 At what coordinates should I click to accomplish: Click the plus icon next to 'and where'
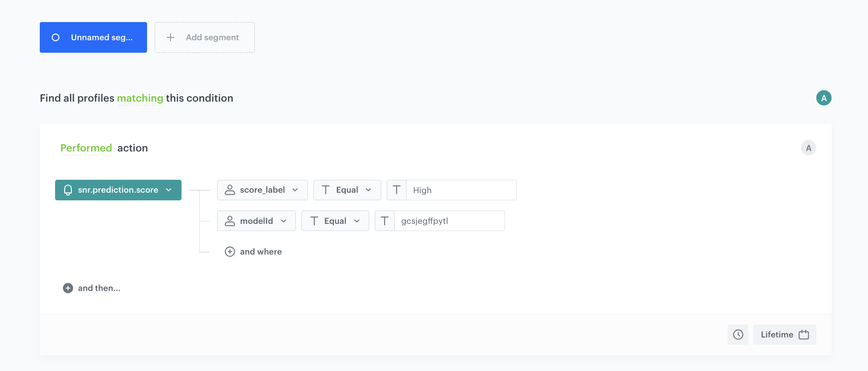pyautogui.click(x=230, y=252)
